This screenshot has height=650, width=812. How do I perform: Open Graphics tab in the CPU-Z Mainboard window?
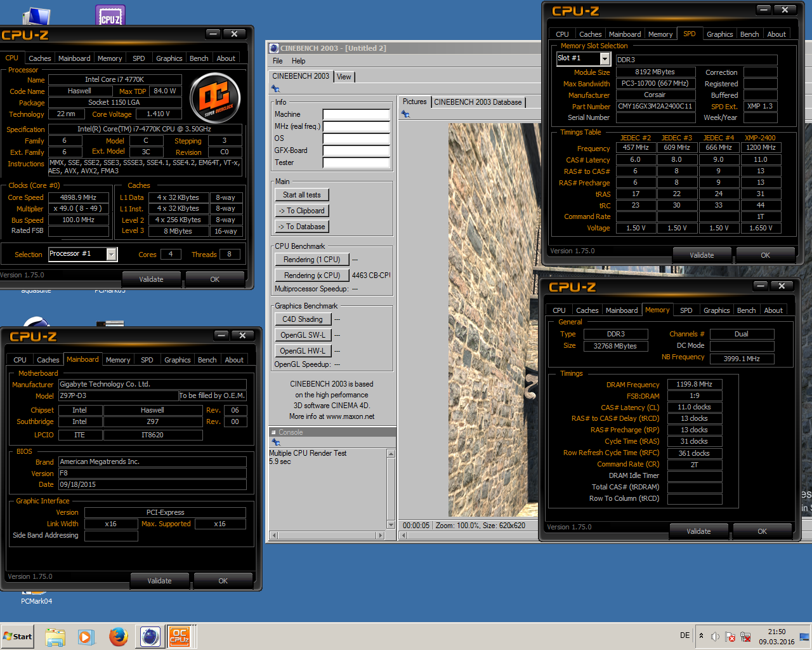[x=178, y=360]
